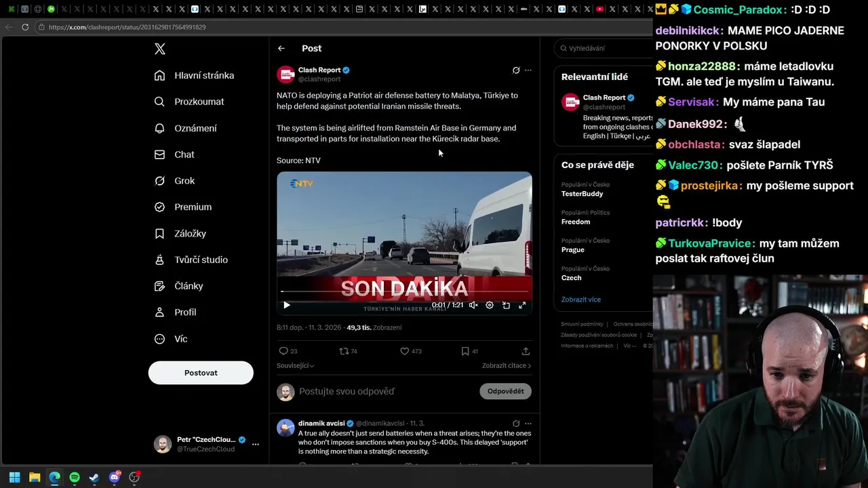868x488 pixels.
Task: Open Zobrazit citace link
Action: click(x=507, y=365)
